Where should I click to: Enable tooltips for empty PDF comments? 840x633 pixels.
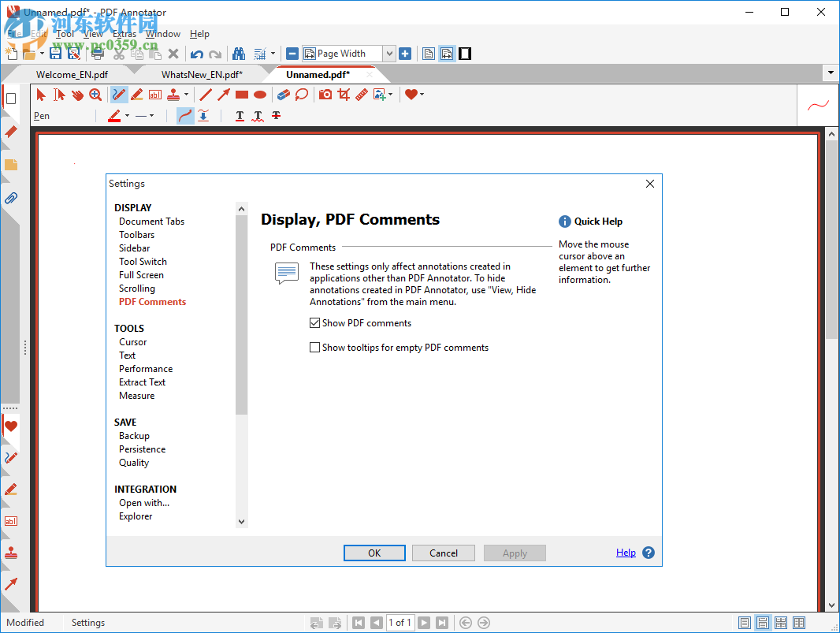coord(314,347)
